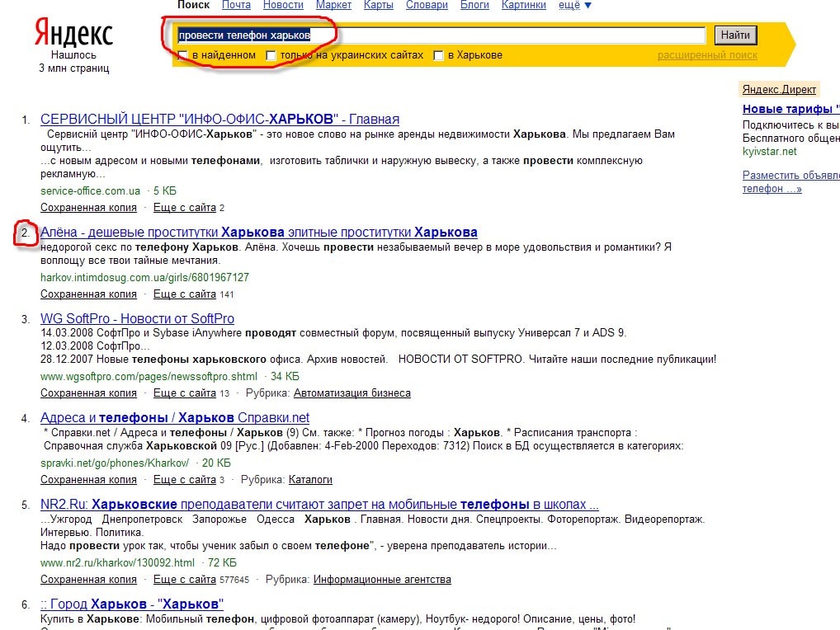Enable the 'в найденном' checkbox
The height and width of the screenshot is (630, 840).
[x=183, y=56]
